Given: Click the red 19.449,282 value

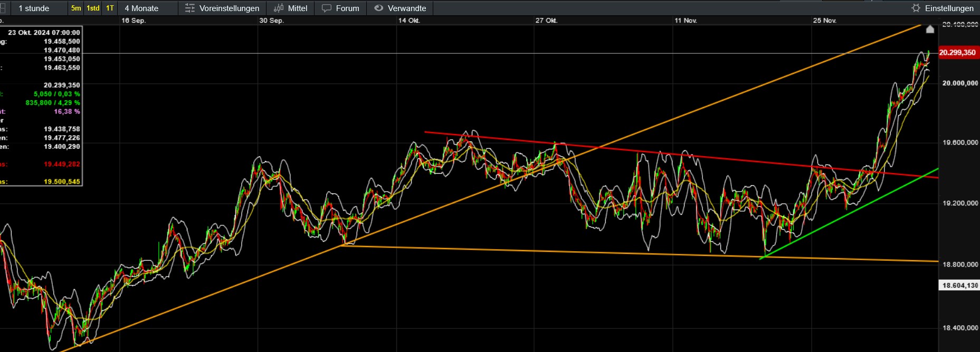Looking at the screenshot, I should point(62,164).
